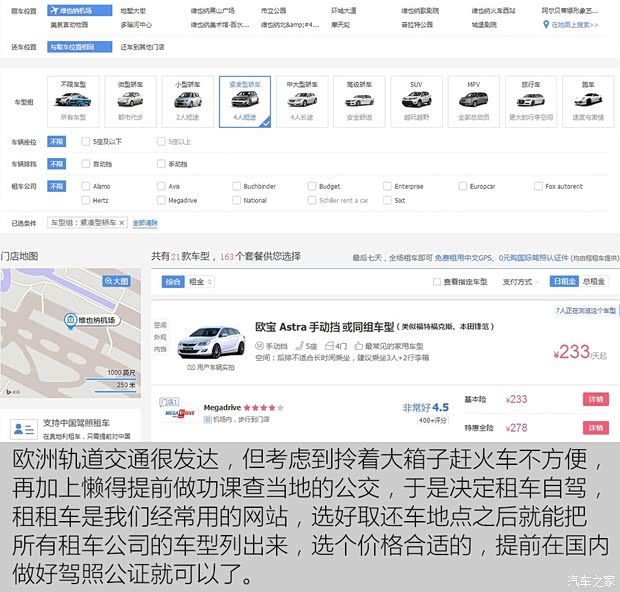Viewport: 620px width, 592px height.
Task: Click the Megadrive company logo
Action: pyautogui.click(x=180, y=413)
